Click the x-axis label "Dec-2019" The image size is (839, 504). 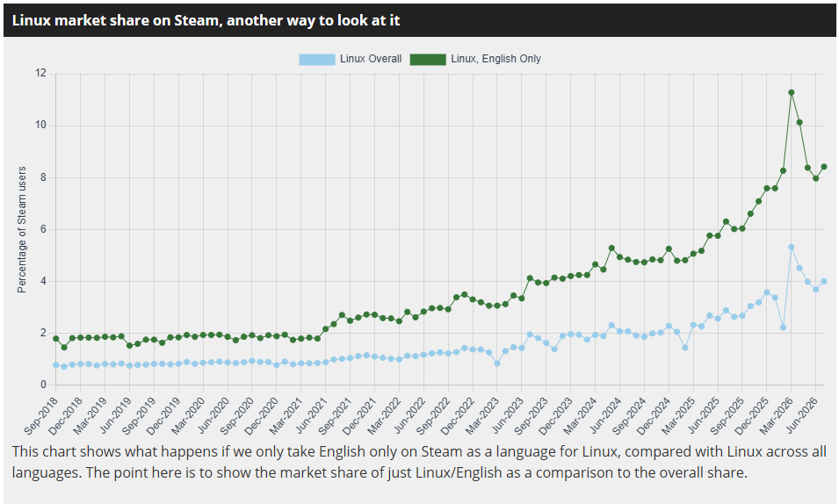(x=164, y=415)
